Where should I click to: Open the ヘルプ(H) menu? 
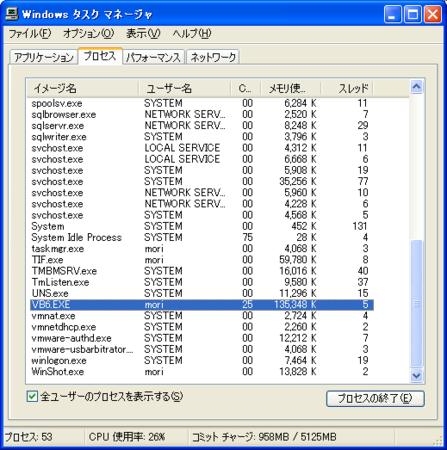[192, 34]
